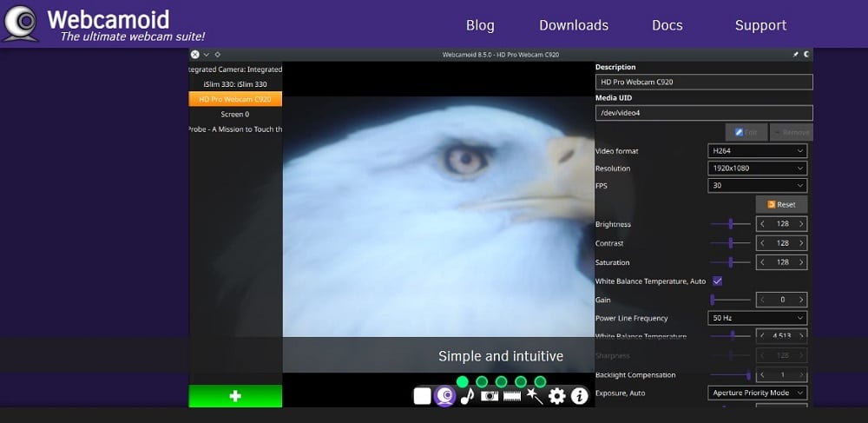The width and height of the screenshot is (868, 423).
Task: Decrease Saturation with left arrow
Action: click(x=762, y=262)
